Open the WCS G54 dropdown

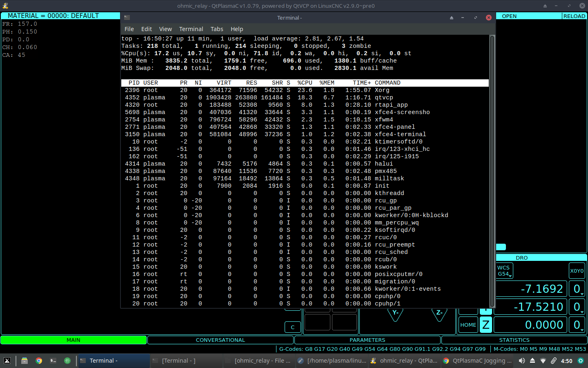pos(504,271)
